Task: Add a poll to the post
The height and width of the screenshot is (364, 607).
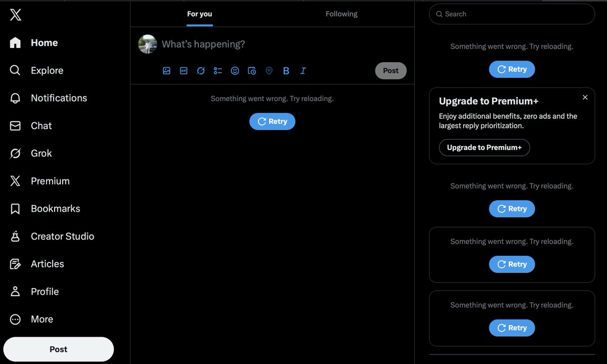Action: coord(218,71)
